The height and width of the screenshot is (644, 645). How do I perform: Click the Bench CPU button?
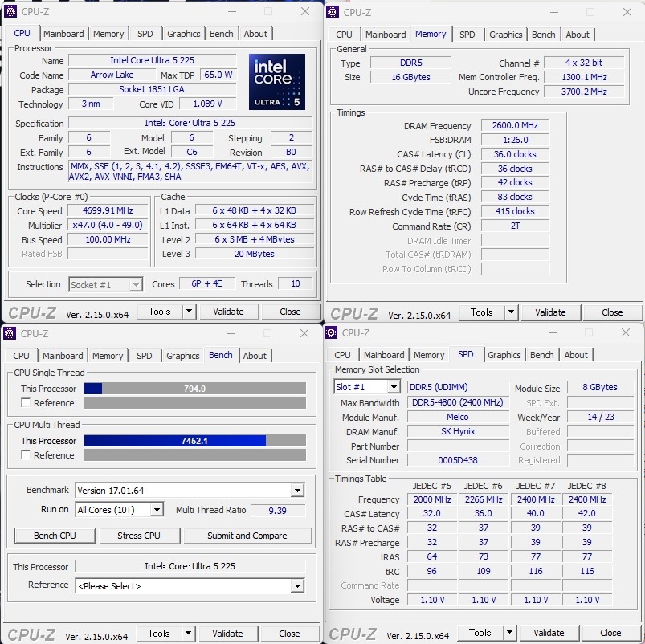(55, 536)
